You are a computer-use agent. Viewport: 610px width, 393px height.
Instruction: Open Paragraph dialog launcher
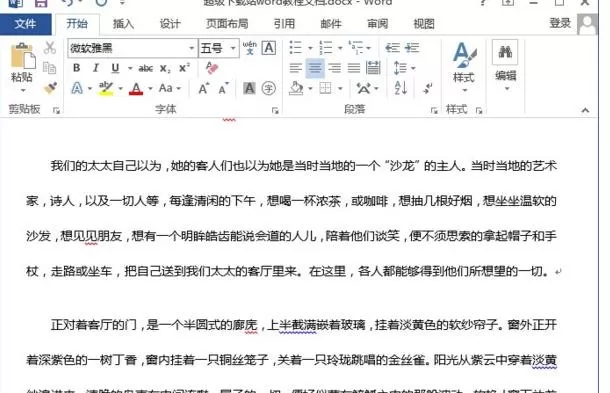[x=434, y=111]
